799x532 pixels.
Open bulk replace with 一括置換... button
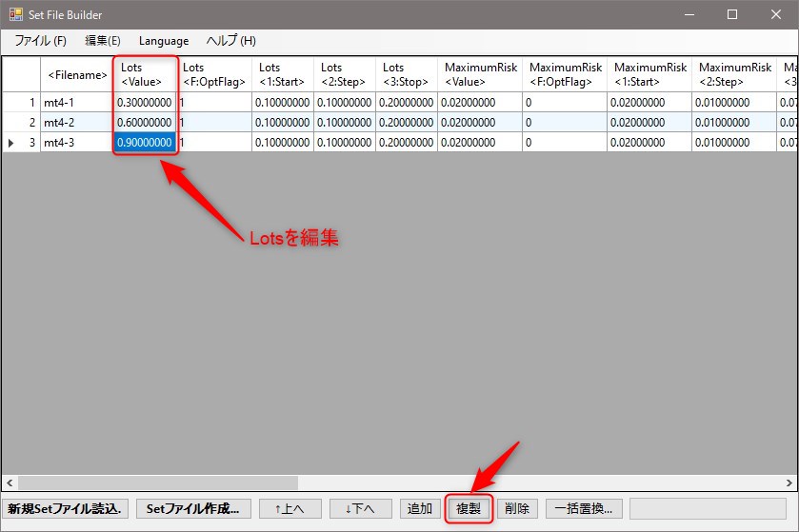click(x=584, y=508)
